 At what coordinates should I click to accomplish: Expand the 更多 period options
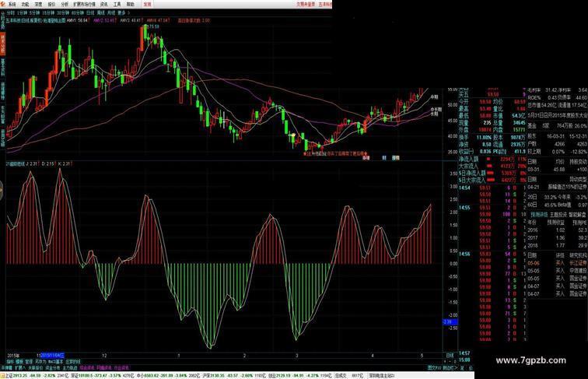[124, 12]
